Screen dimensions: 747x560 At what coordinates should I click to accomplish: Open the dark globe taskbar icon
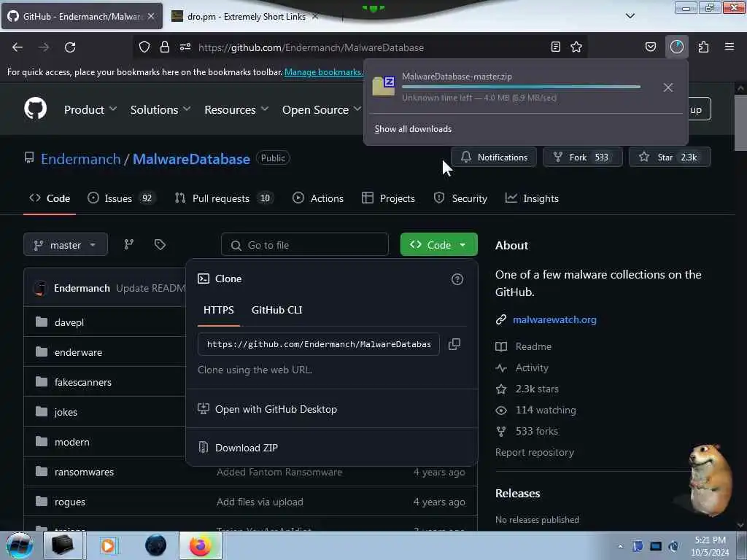pyautogui.click(x=156, y=545)
